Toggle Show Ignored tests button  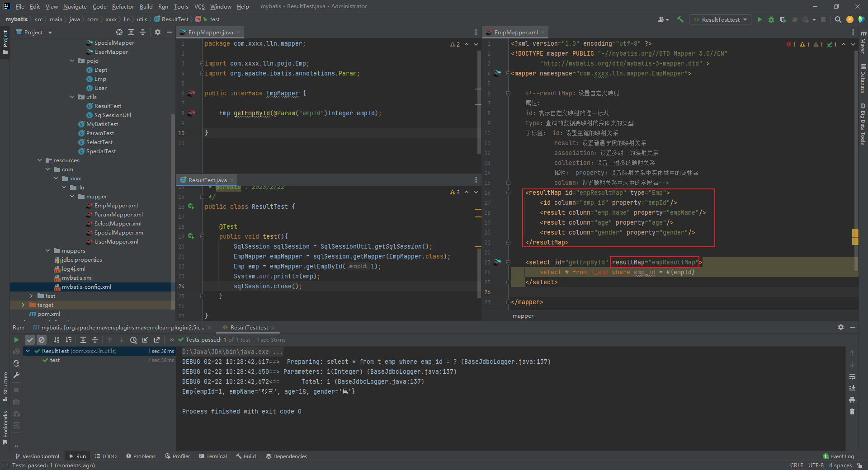pos(42,340)
